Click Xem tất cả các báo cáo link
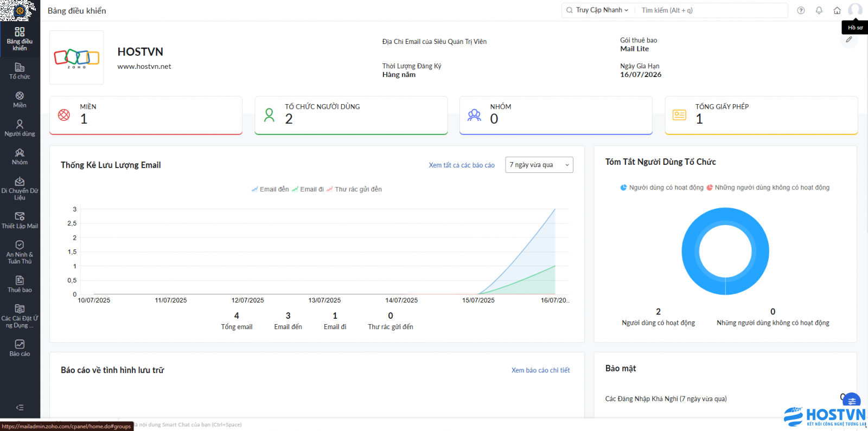 point(462,165)
